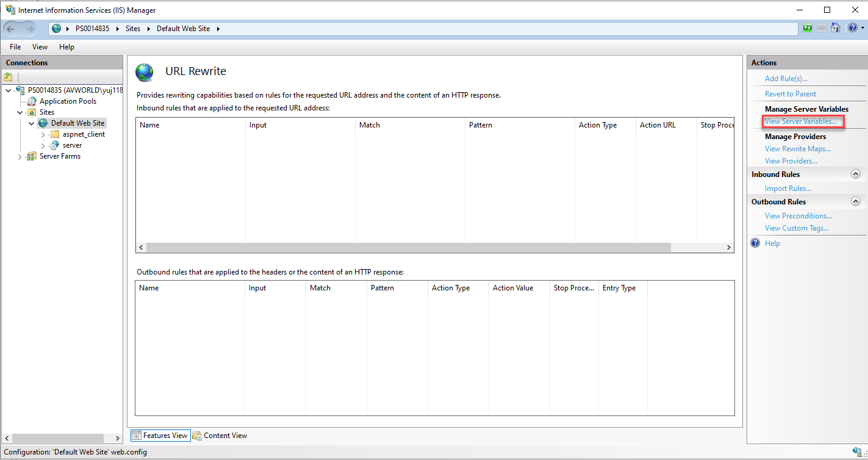Open breadcrumb arrow after PS0014835

117,29
